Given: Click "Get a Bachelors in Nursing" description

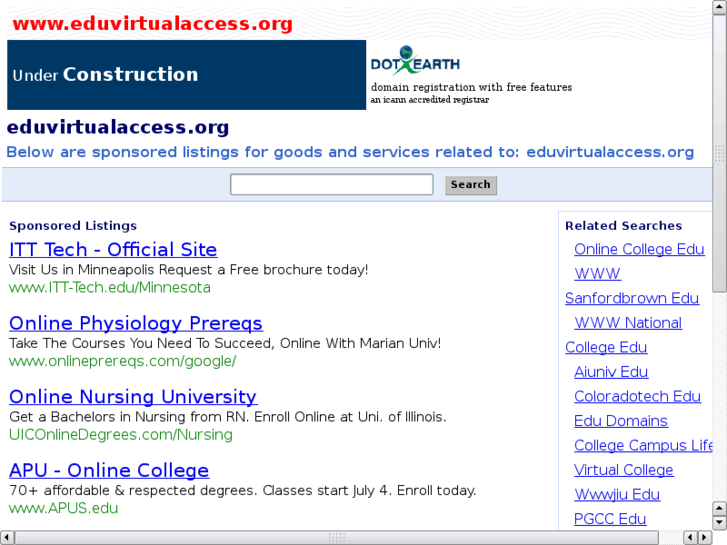Looking at the screenshot, I should pyautogui.click(x=228, y=417).
